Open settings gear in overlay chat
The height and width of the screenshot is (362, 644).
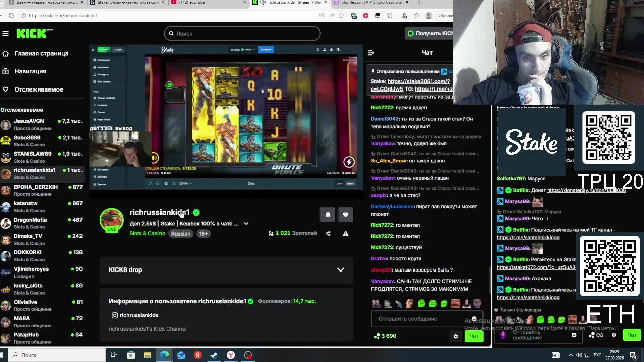[x=614, y=335]
